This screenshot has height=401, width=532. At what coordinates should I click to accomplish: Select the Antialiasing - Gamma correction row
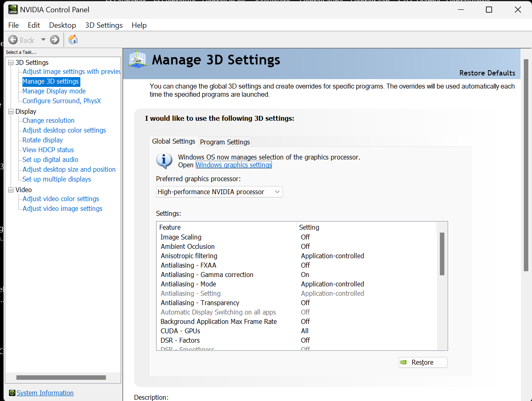pos(296,275)
